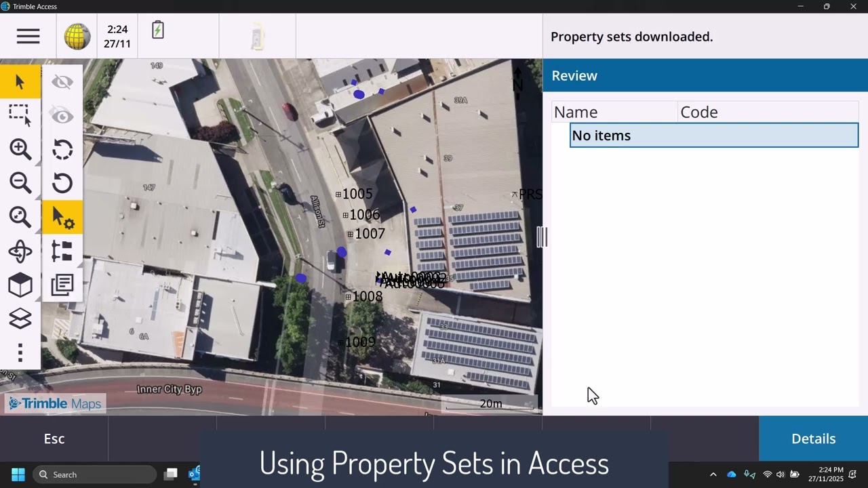Select the PRS point label
This screenshot has height=488, width=868.
coord(527,195)
